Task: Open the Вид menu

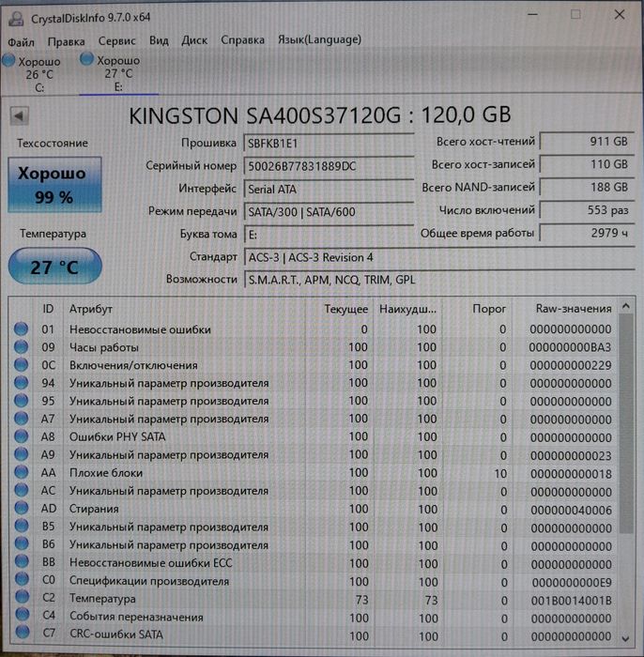Action: (159, 40)
